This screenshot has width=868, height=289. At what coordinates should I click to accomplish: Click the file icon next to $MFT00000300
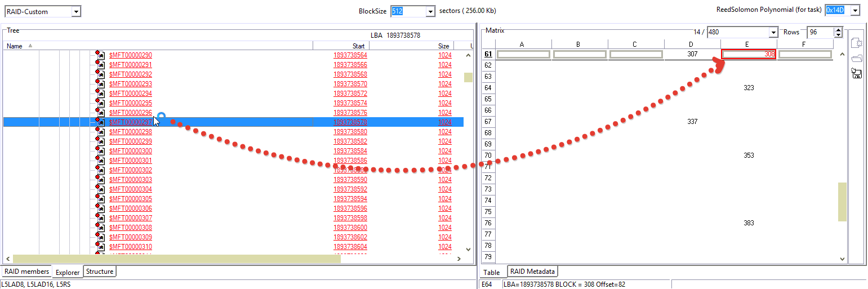[x=100, y=151]
